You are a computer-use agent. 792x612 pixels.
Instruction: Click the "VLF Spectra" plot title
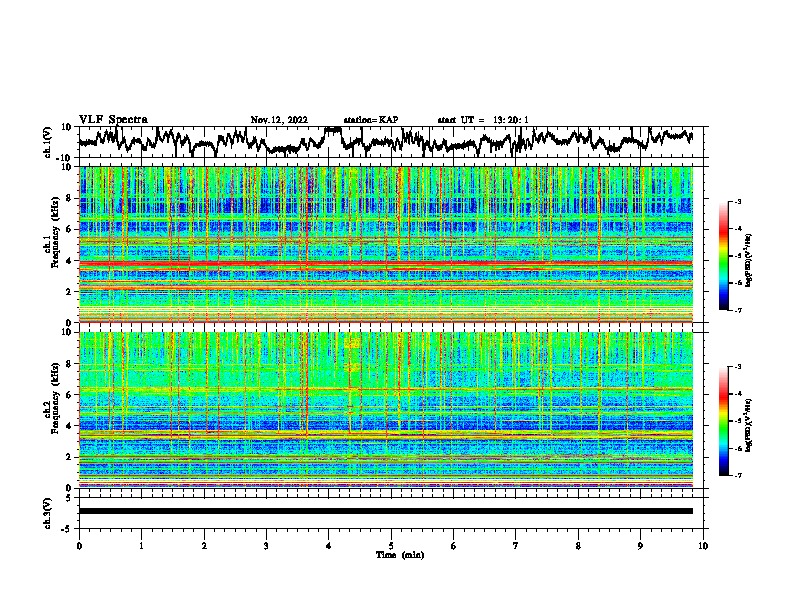tap(113, 120)
